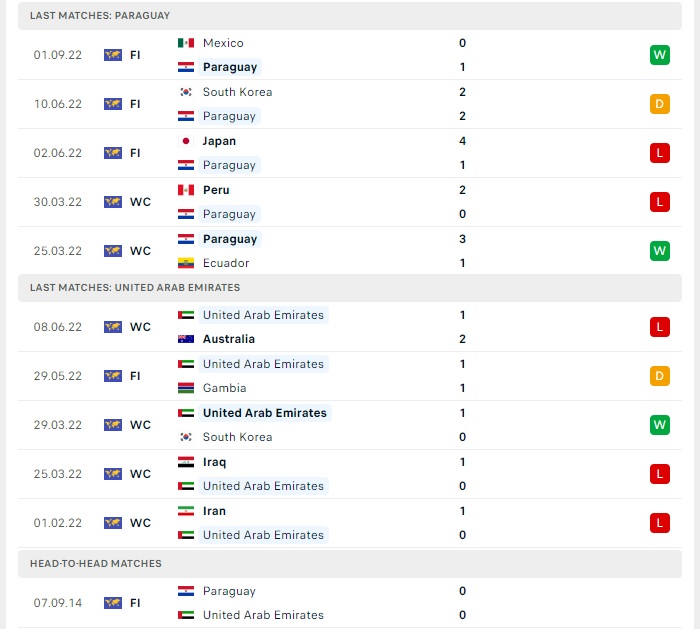Select the Head-to-Head Matches header

[95, 564]
